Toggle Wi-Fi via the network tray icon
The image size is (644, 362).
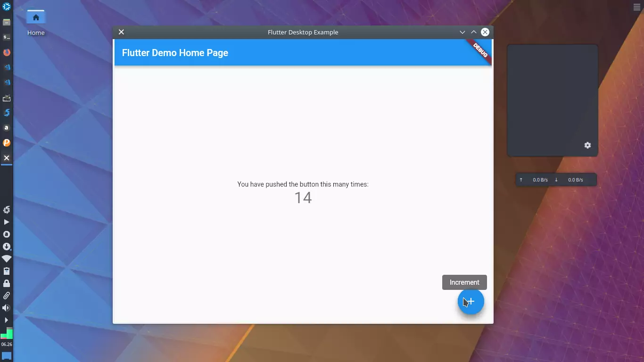[7, 259]
